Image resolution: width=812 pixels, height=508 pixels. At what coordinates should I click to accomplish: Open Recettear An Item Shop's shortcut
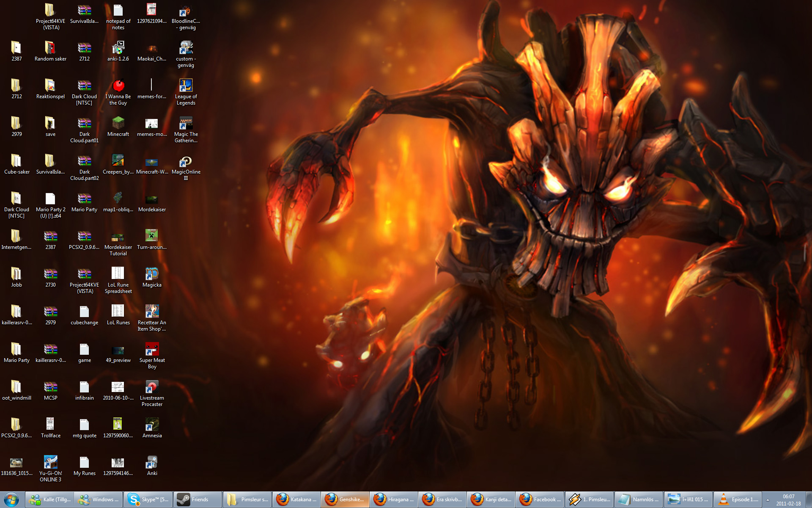click(152, 317)
